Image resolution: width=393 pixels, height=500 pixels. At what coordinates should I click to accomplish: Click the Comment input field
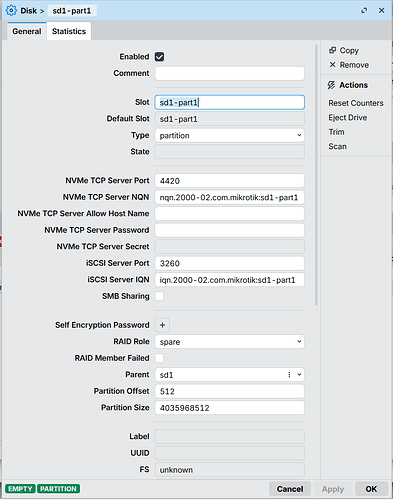point(230,73)
